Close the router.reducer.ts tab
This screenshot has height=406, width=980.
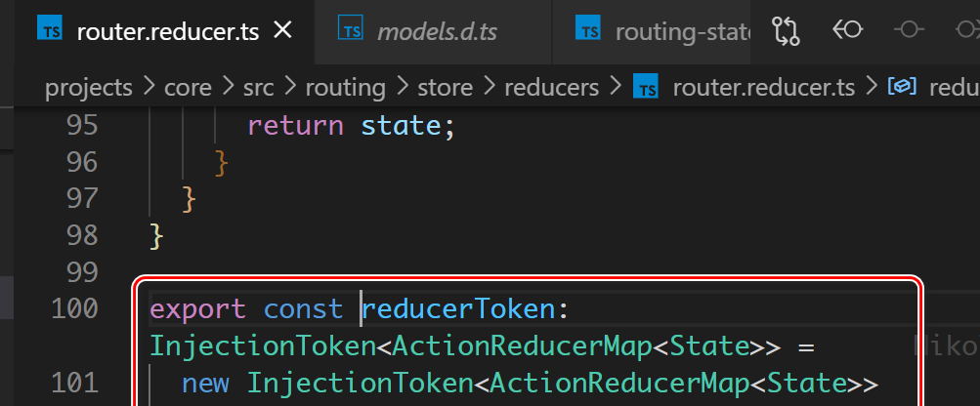pyautogui.click(x=283, y=29)
